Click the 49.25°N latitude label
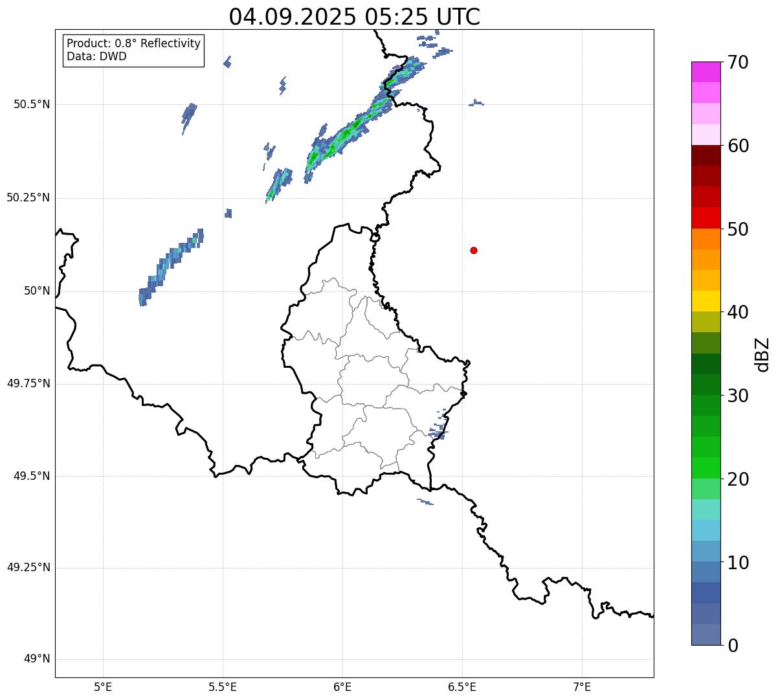Screen dimensions: 778x700 coord(28,567)
